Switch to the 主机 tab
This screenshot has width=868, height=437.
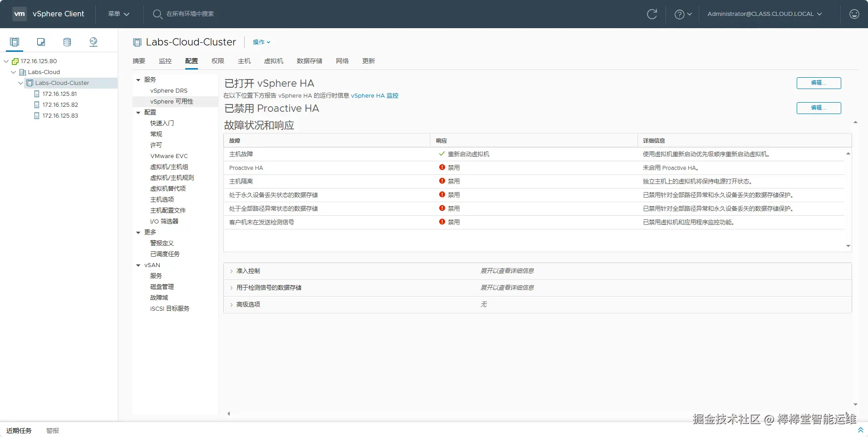[x=244, y=61]
